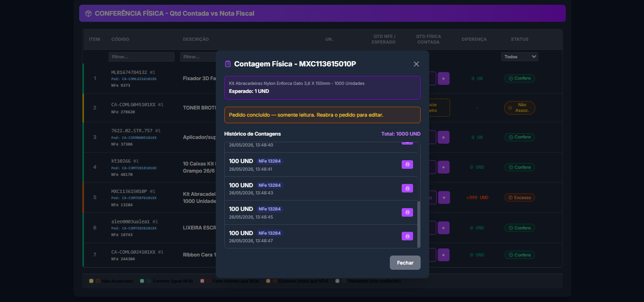Image resolution: width=644 pixels, height=302 pixels.
Task: Click the Não Assoc. status badge
Action: coord(519,108)
